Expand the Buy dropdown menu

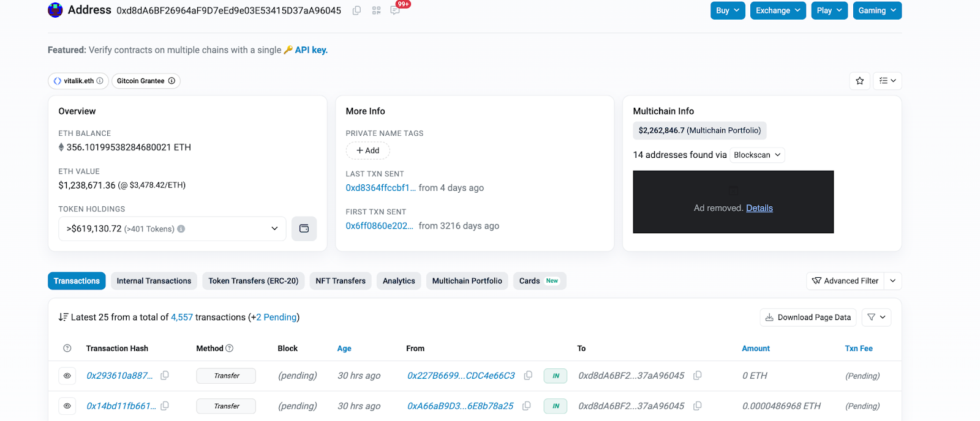728,10
